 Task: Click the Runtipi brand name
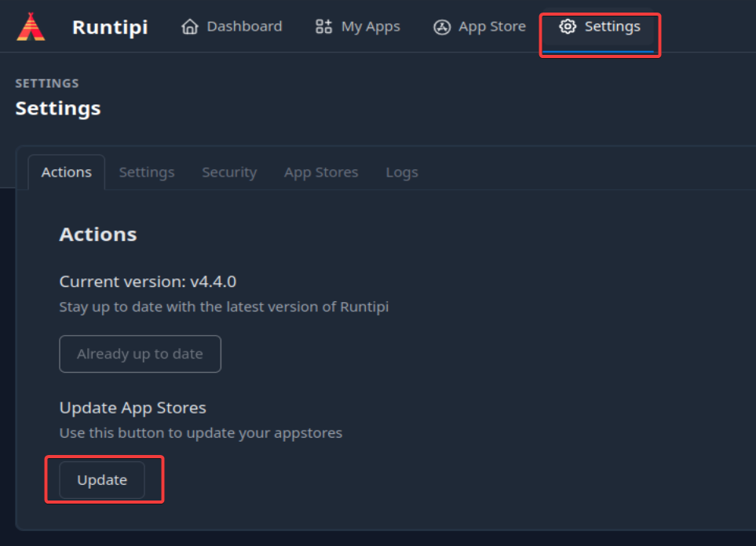coord(110,27)
